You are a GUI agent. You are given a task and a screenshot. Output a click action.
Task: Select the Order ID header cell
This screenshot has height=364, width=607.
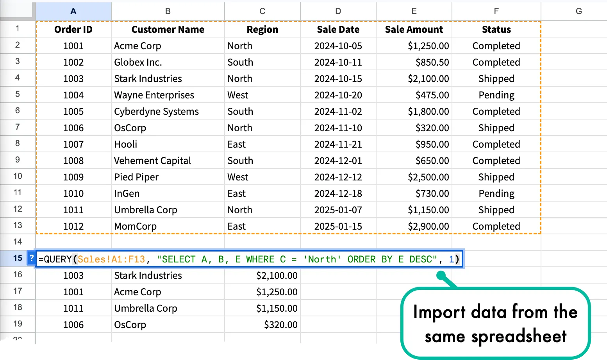tap(73, 29)
